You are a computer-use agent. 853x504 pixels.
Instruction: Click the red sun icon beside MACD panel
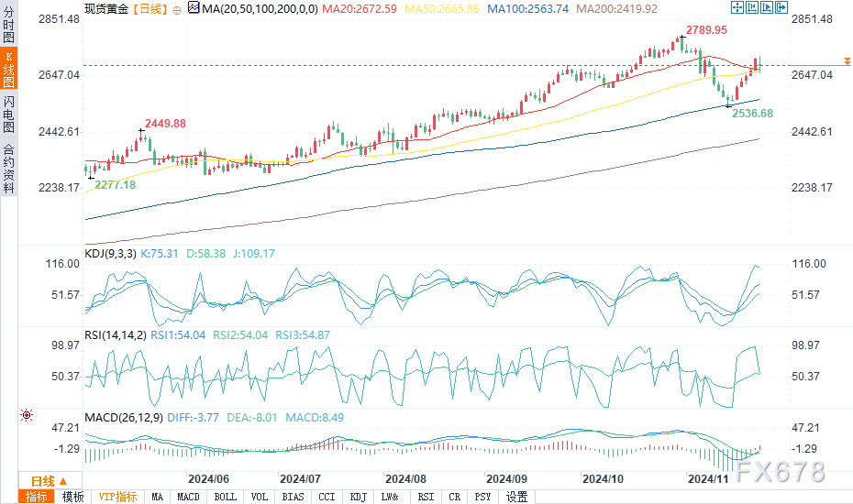coord(26,415)
